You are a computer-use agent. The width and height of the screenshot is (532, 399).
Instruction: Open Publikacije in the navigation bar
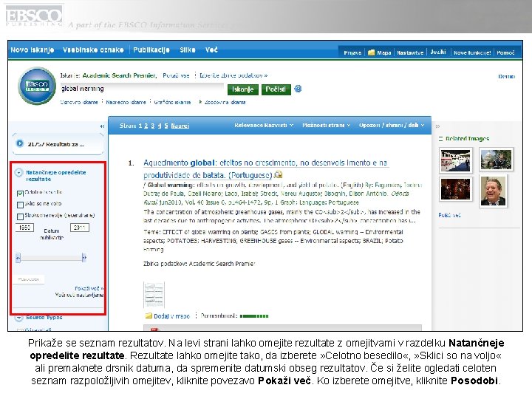pyautogui.click(x=151, y=50)
